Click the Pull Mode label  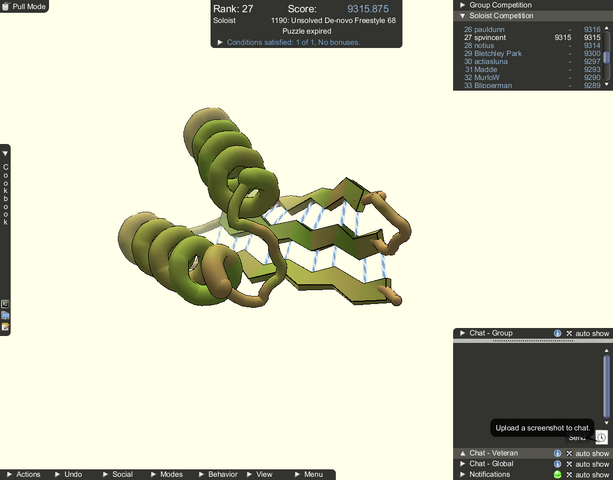tap(29, 7)
